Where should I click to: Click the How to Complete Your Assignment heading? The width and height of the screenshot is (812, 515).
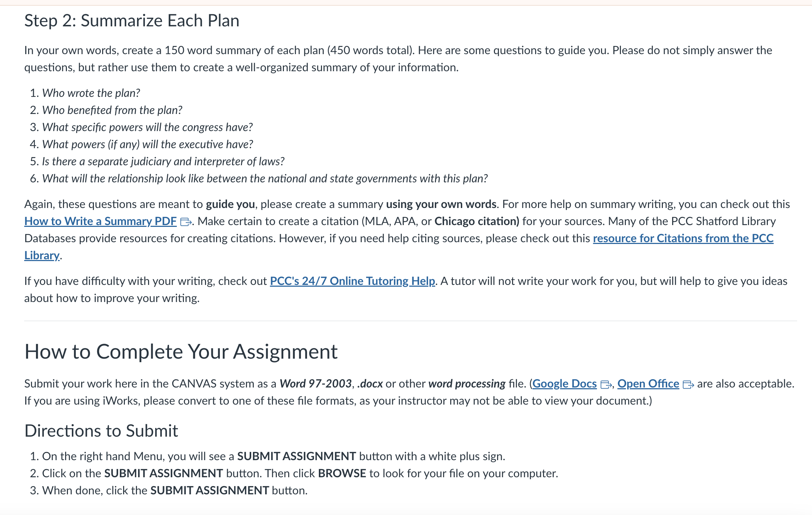[x=181, y=352]
